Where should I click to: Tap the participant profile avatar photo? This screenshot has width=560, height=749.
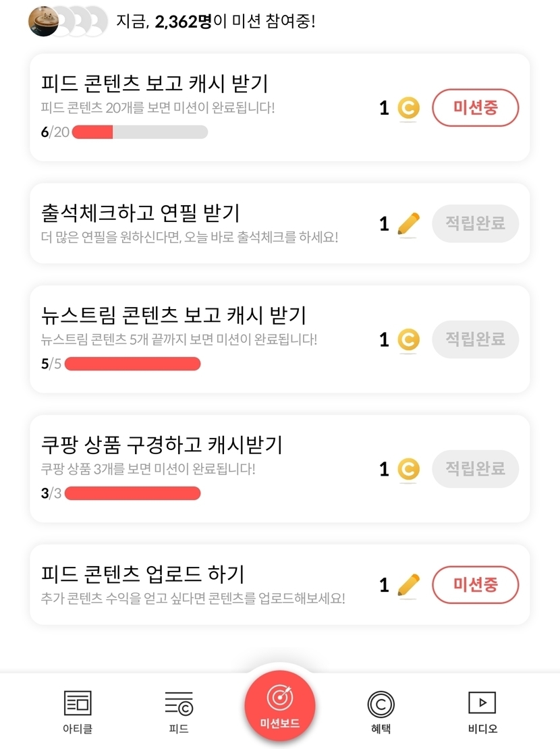click(42, 22)
